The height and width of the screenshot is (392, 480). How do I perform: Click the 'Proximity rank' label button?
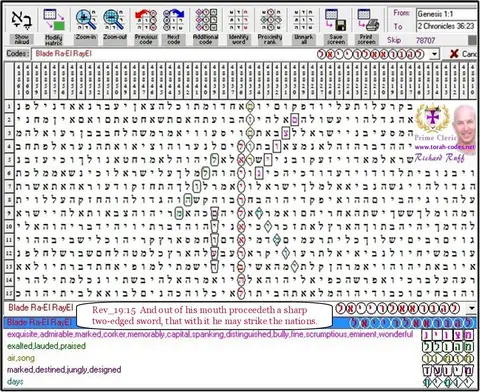tap(270, 39)
